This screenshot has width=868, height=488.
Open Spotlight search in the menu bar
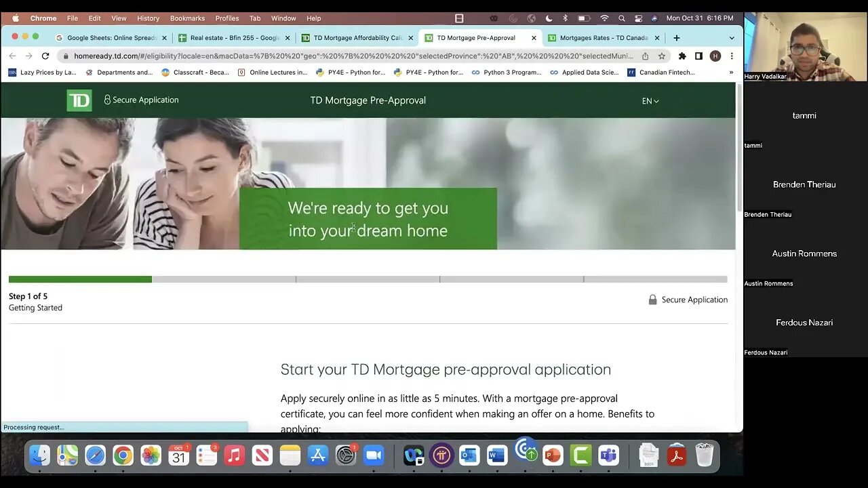pyautogui.click(x=621, y=18)
